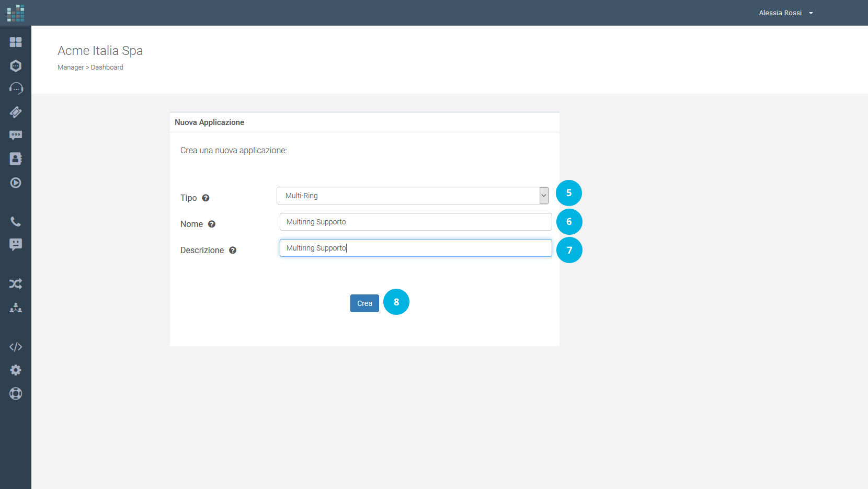Open the hexagon chat icon in sidebar
This screenshot has width=868, height=489.
(16, 66)
